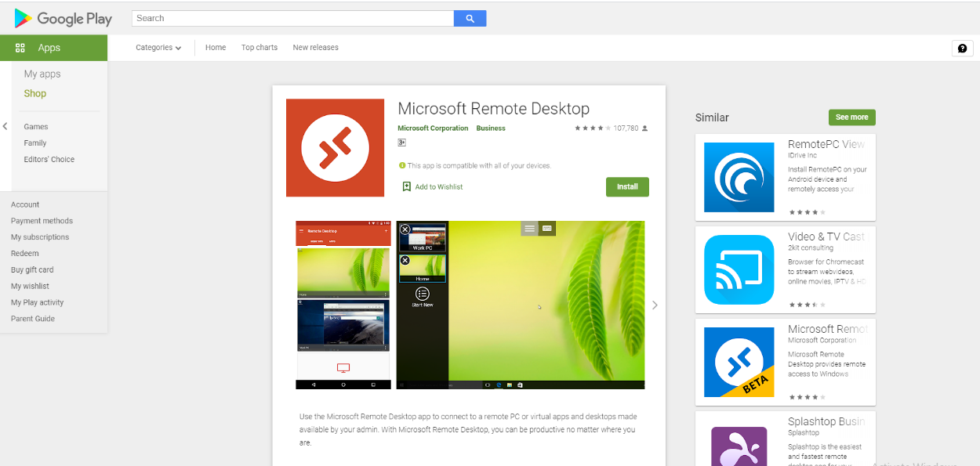Open the New releases tab
980x466 pixels.
pyautogui.click(x=316, y=48)
